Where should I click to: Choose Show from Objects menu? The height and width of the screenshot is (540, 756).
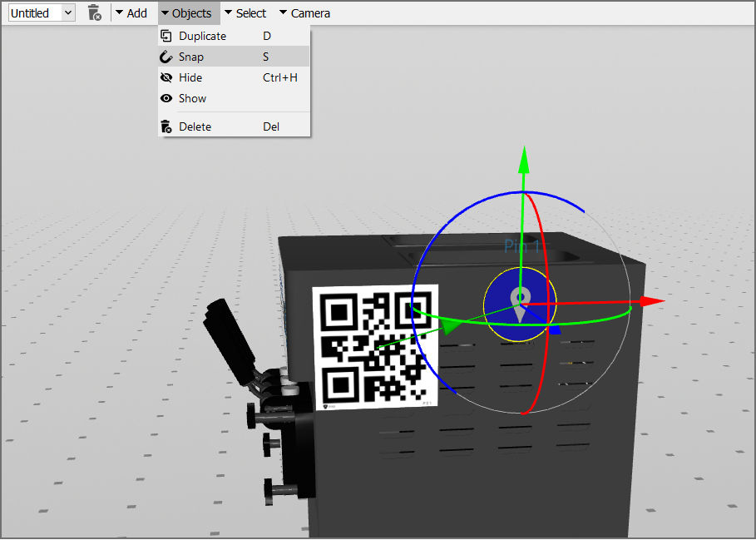pyautogui.click(x=234, y=98)
